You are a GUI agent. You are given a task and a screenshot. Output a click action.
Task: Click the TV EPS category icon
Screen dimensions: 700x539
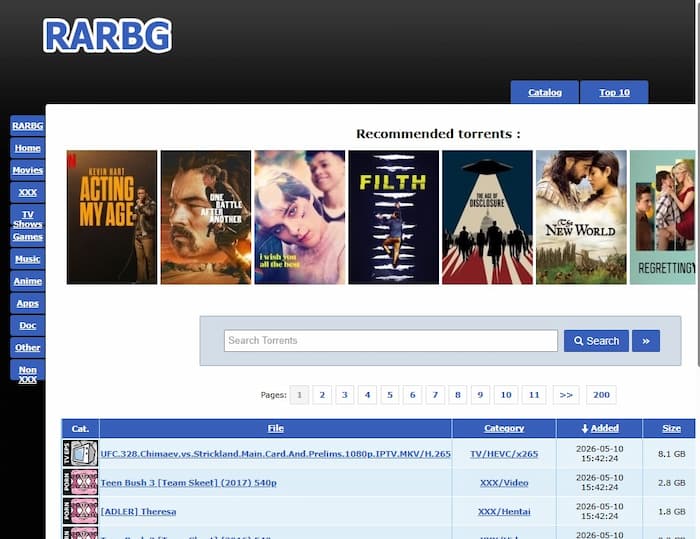coord(80,453)
